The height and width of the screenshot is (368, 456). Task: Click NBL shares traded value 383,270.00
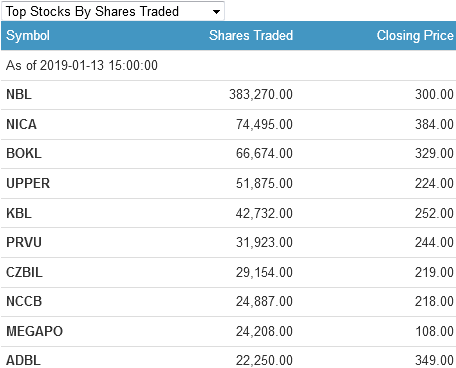[261, 94]
